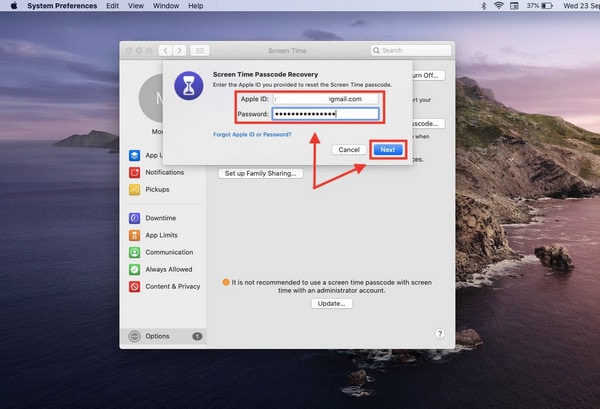Show all preferences grid button
Viewport: 600px width, 409px height.
[200, 51]
